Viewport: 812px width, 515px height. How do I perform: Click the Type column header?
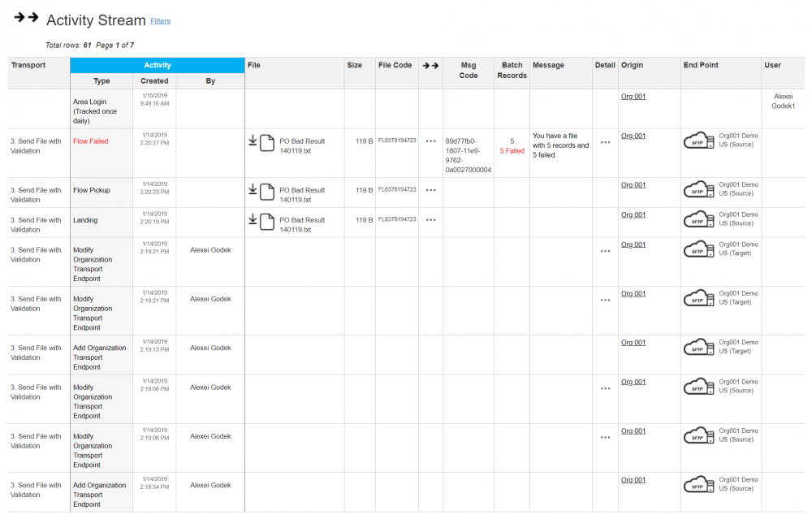pos(101,81)
